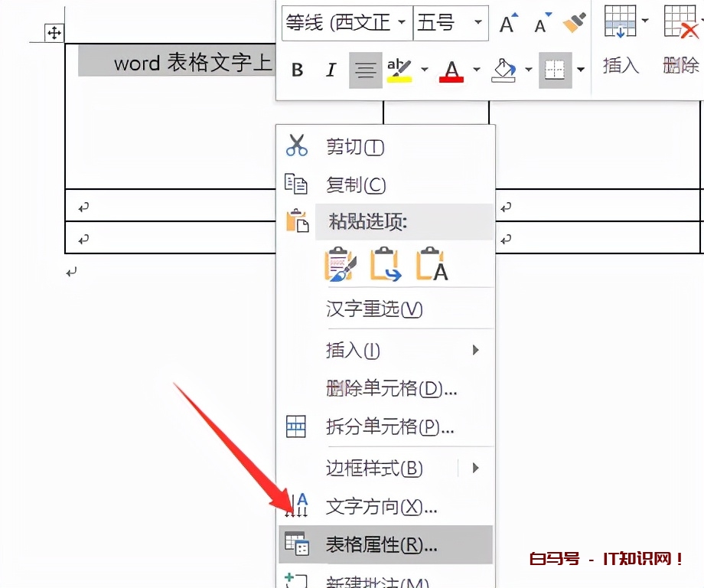Image resolution: width=704 pixels, height=588 pixels.
Task: Toggle the table borders button
Action: (554, 70)
